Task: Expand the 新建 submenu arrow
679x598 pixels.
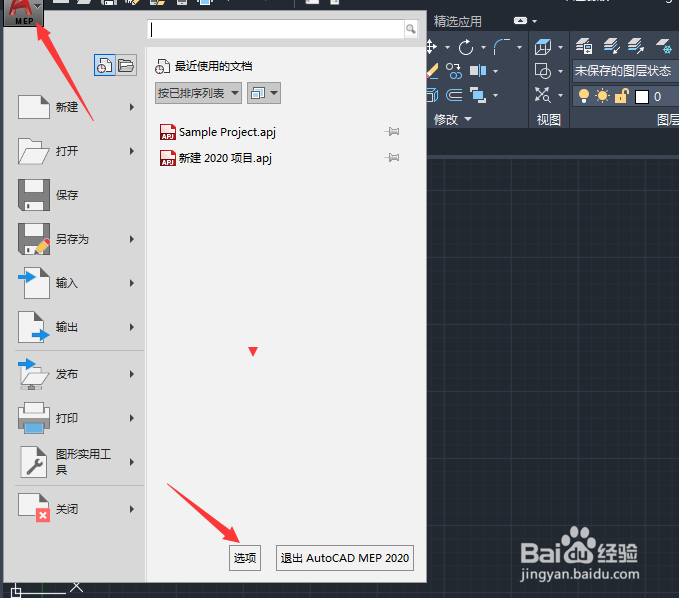Action: tap(132, 107)
